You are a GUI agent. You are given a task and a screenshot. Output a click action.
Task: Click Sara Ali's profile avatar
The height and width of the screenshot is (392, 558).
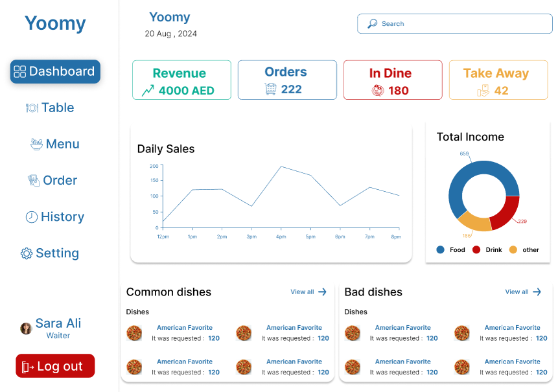[27, 329]
